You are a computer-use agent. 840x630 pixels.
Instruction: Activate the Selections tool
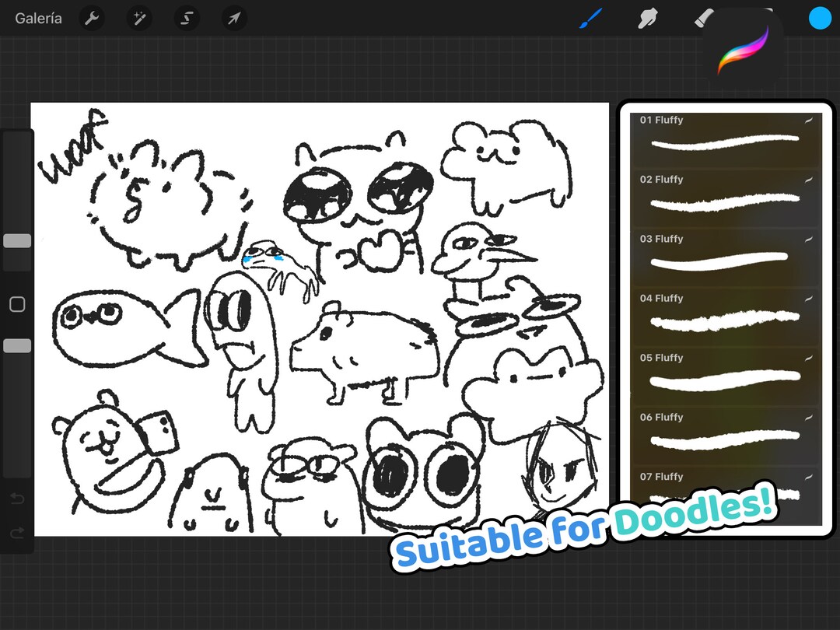click(x=187, y=18)
